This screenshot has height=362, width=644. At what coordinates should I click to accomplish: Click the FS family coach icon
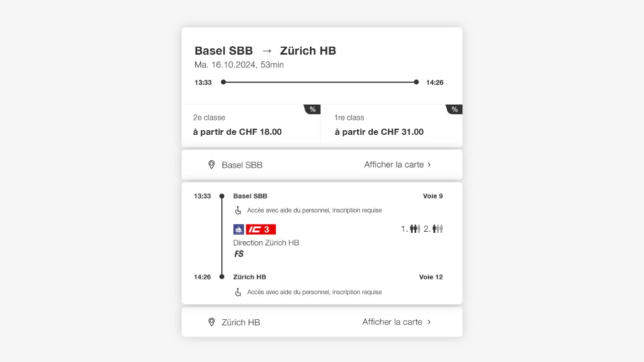[239, 254]
